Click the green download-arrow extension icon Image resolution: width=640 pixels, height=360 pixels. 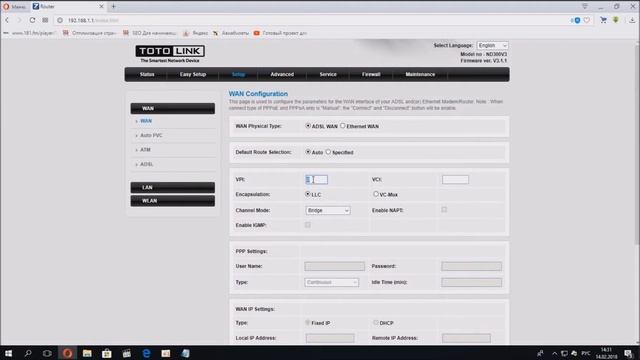tap(616, 20)
